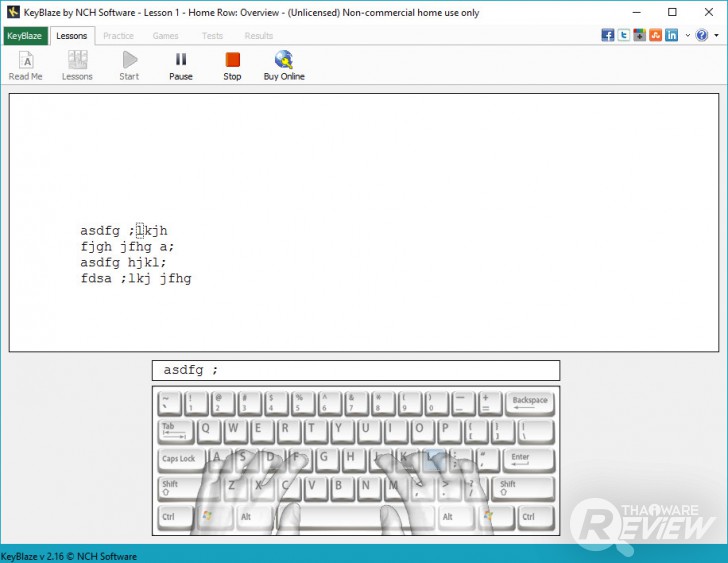This screenshot has width=728, height=563.
Task: Click the typing input field showing 'asdfg ;'
Action: tap(356, 370)
